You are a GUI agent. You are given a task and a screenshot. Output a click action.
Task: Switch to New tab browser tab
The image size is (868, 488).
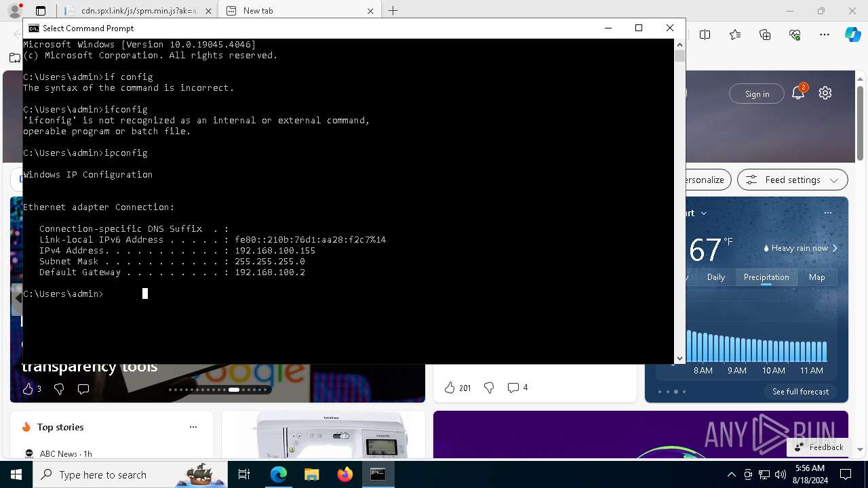pyautogui.click(x=300, y=11)
